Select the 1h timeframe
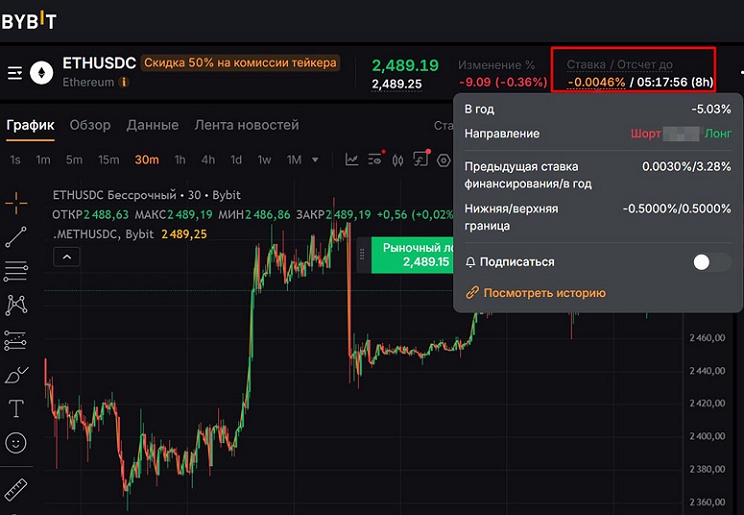Screen dimensions: 744x515 (x=180, y=160)
